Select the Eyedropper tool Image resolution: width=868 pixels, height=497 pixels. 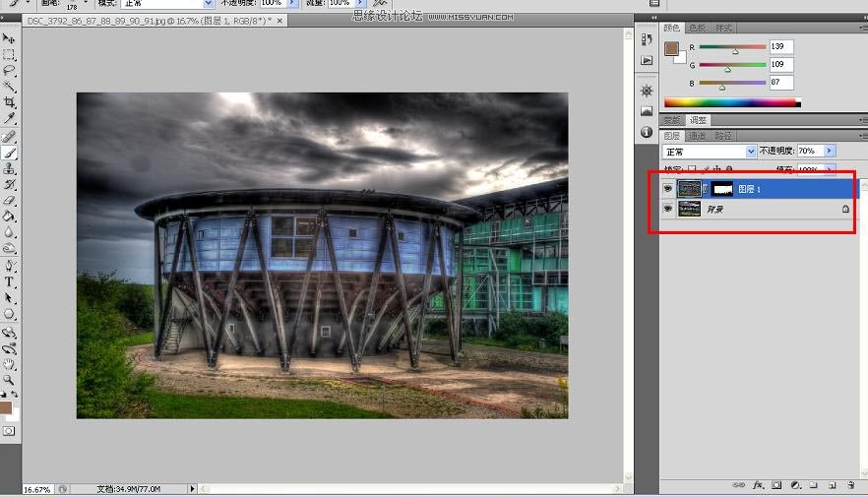tap(9, 118)
